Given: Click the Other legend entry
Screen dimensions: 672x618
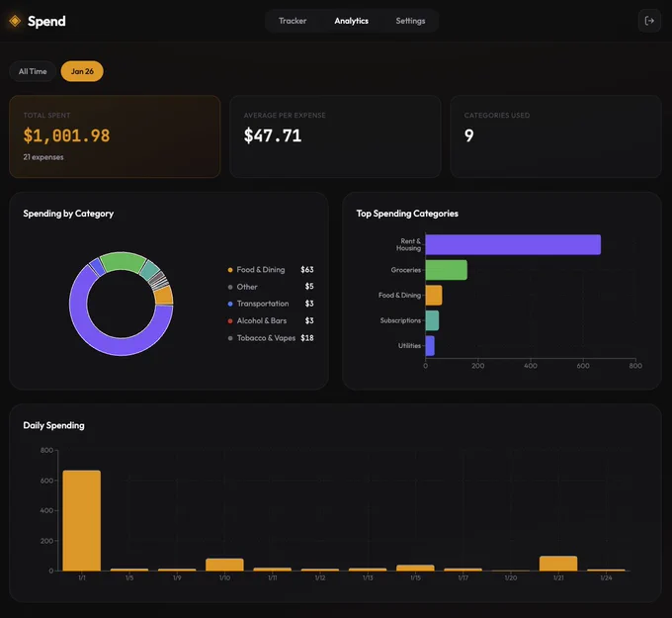Looking at the screenshot, I should click(271, 287).
